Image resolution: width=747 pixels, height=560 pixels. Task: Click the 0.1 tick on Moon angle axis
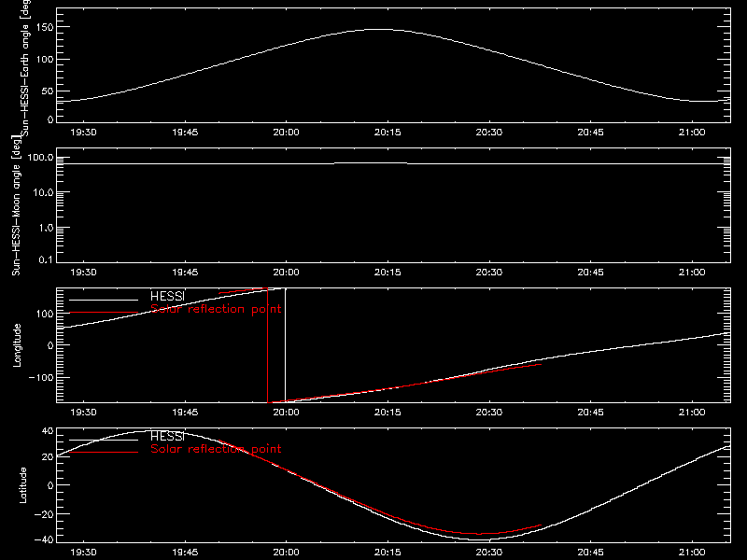(x=46, y=260)
